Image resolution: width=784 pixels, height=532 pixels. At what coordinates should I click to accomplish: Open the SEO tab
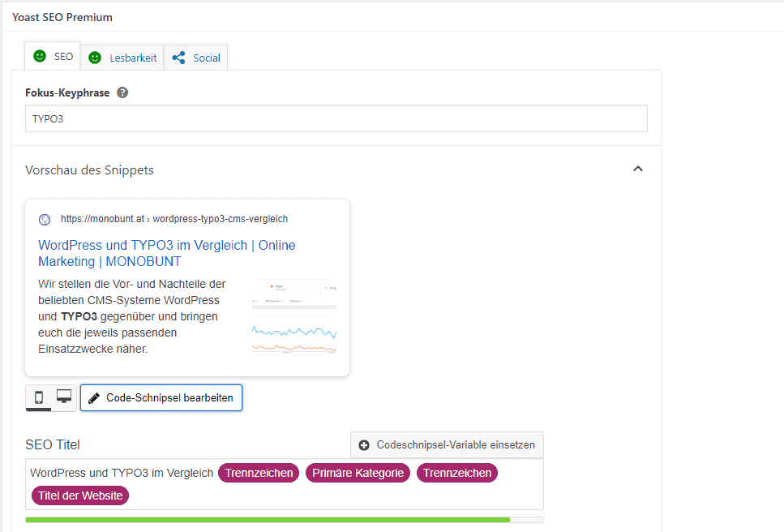pyautogui.click(x=53, y=57)
